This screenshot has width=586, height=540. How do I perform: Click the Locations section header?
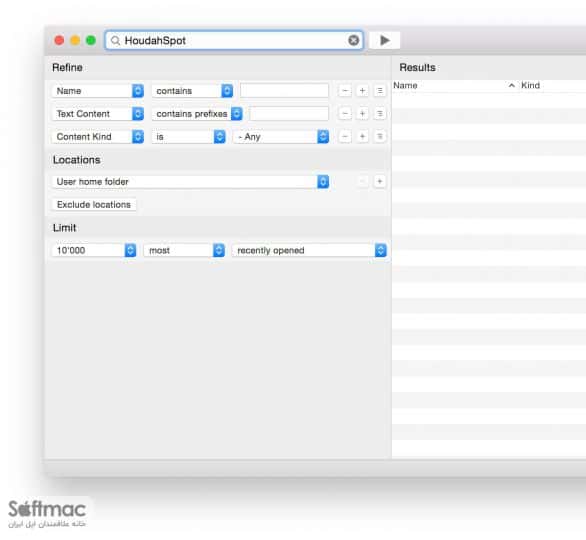tap(77, 160)
